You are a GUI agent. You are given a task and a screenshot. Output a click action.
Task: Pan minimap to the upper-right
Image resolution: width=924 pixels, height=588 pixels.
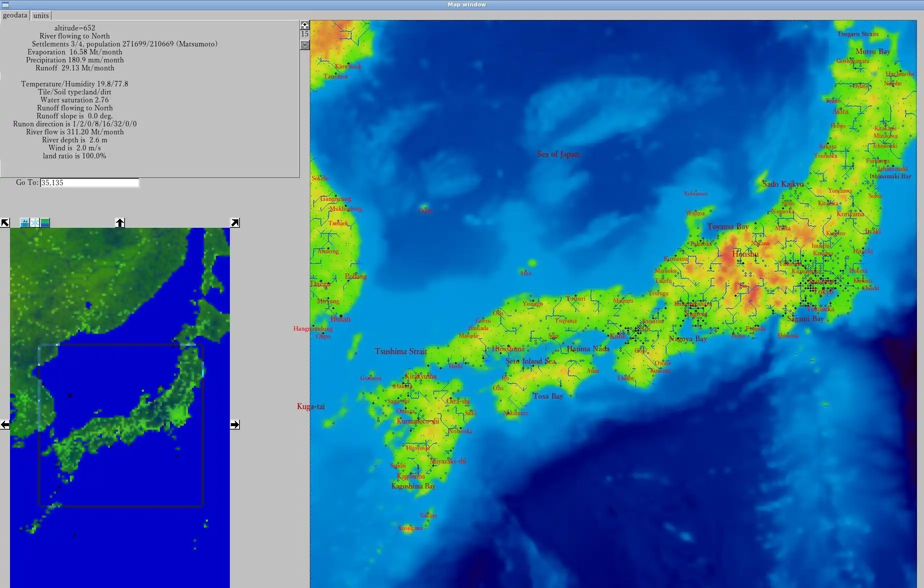point(235,223)
